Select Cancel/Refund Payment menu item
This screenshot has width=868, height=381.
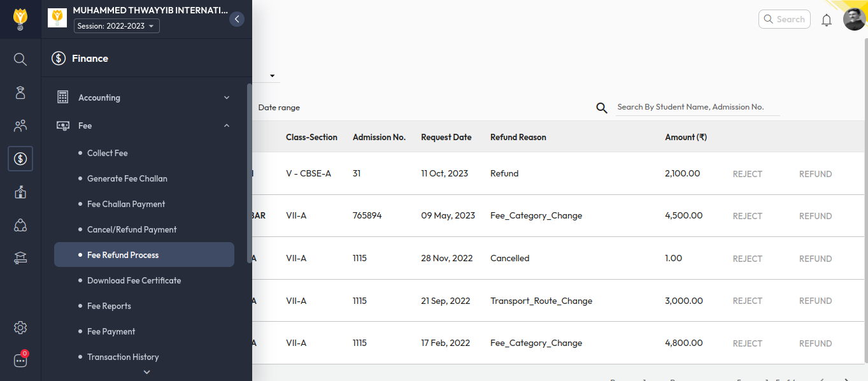point(132,229)
